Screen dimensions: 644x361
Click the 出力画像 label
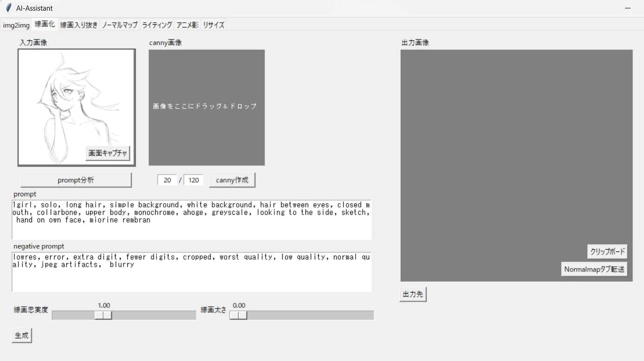pos(415,42)
